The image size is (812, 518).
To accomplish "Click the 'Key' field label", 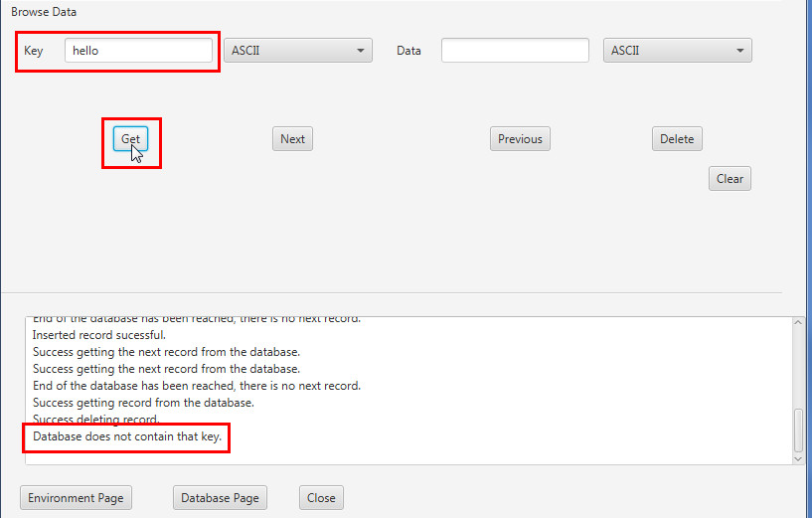I will coord(34,51).
